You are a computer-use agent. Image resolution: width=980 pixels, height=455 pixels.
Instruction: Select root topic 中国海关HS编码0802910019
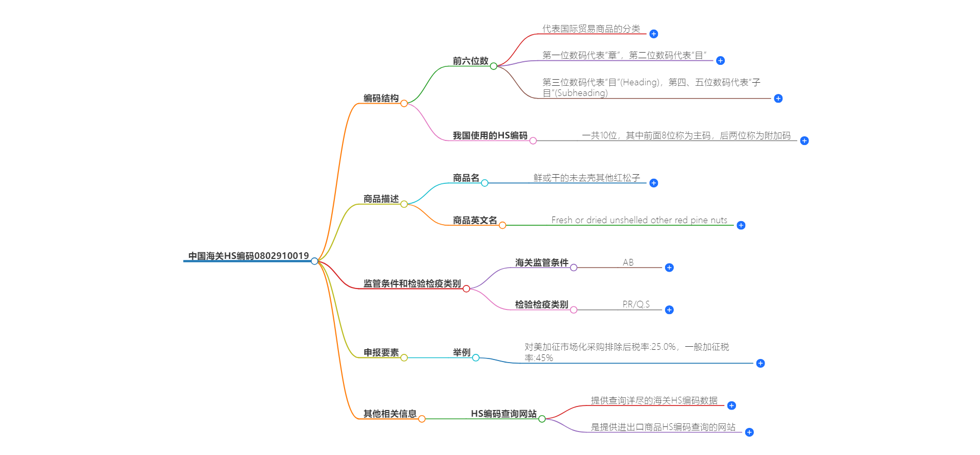coord(249,255)
